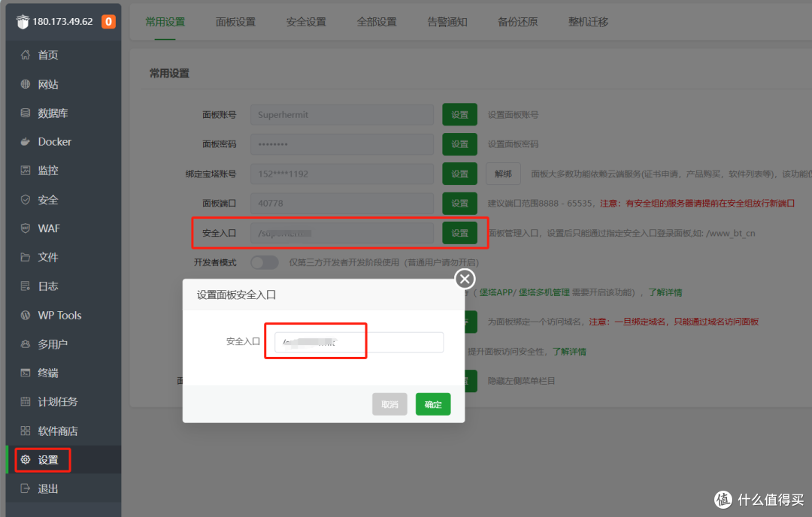This screenshot has height=517, width=812.
Task: Click the 绑定宝塔账号 152****1192 field
Action: [x=342, y=174]
